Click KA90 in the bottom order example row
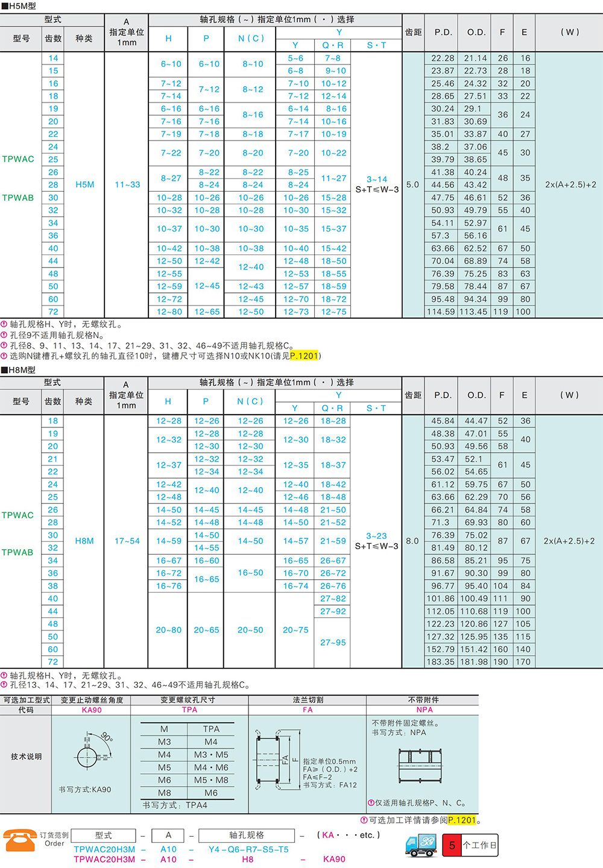This screenshot has width=603, height=868. pyautogui.click(x=334, y=860)
